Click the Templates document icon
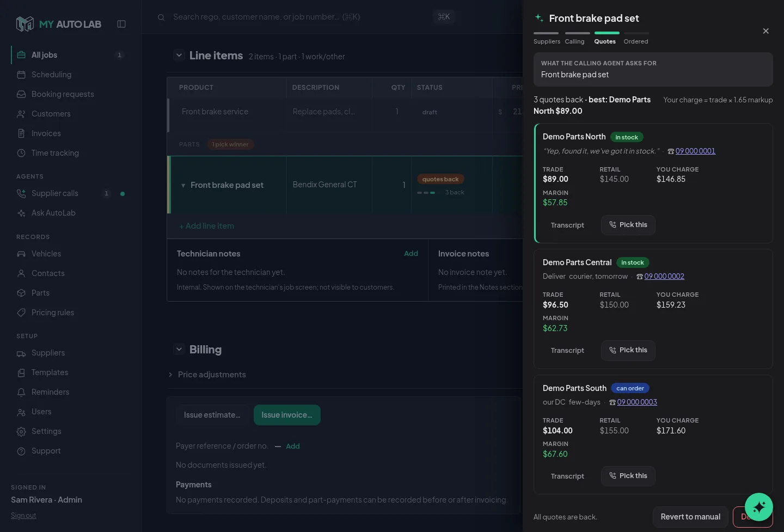This screenshot has height=532, width=784. tap(21, 372)
